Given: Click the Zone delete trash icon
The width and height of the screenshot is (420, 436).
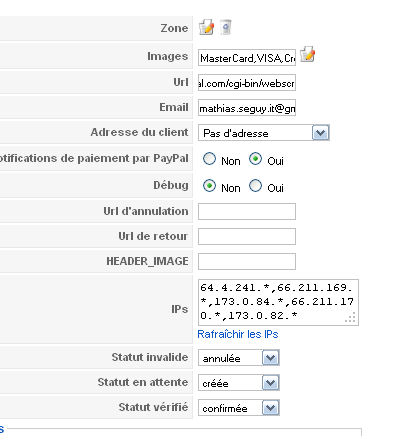Looking at the screenshot, I should [226, 27].
